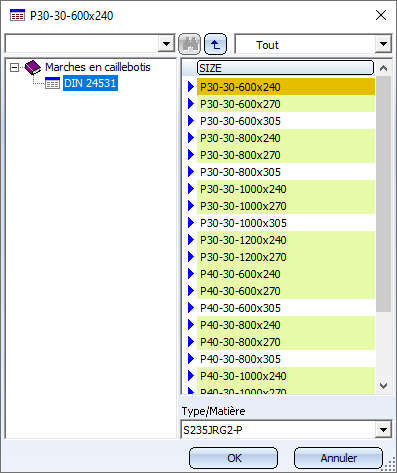Close the dialog with the X button
This screenshot has height=473, width=397.
coord(381,15)
